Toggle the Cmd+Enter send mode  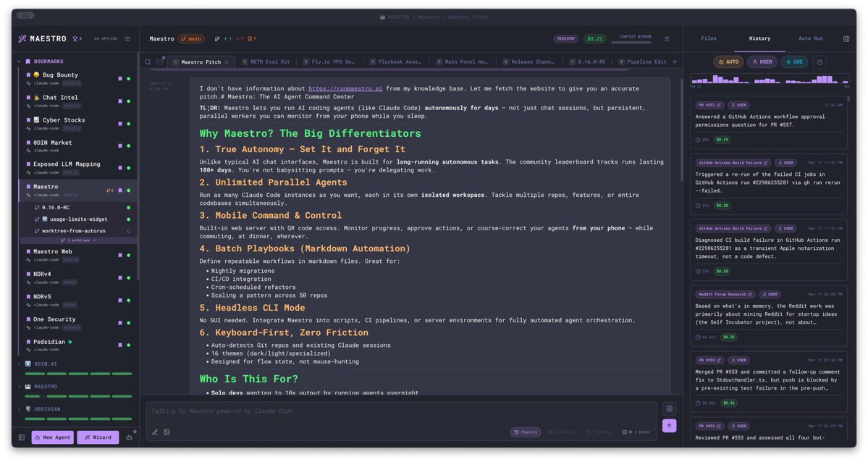(636, 432)
